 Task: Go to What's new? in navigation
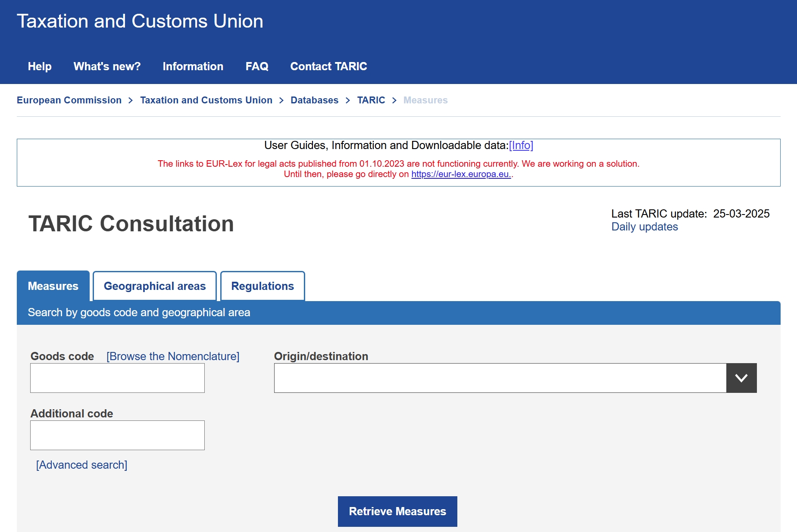(107, 66)
